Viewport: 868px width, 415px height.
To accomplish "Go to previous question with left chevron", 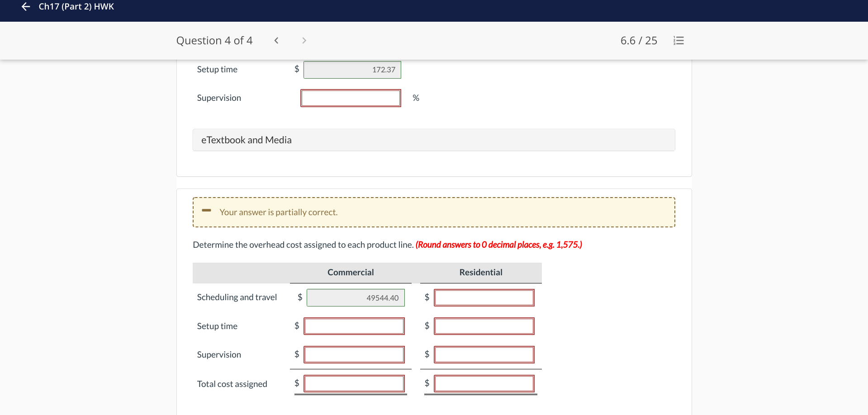I will pyautogui.click(x=276, y=41).
